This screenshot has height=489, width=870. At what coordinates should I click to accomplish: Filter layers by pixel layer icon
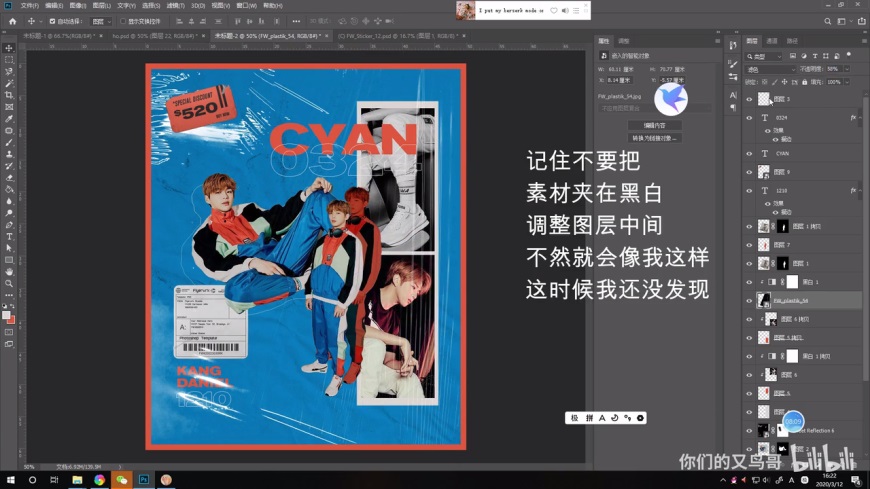tap(793, 56)
